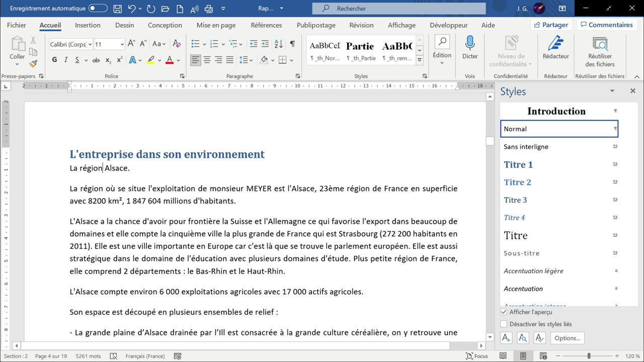644x362 pixels.
Task: Sort paragraphs A to Z
Action: pyautogui.click(x=279, y=44)
